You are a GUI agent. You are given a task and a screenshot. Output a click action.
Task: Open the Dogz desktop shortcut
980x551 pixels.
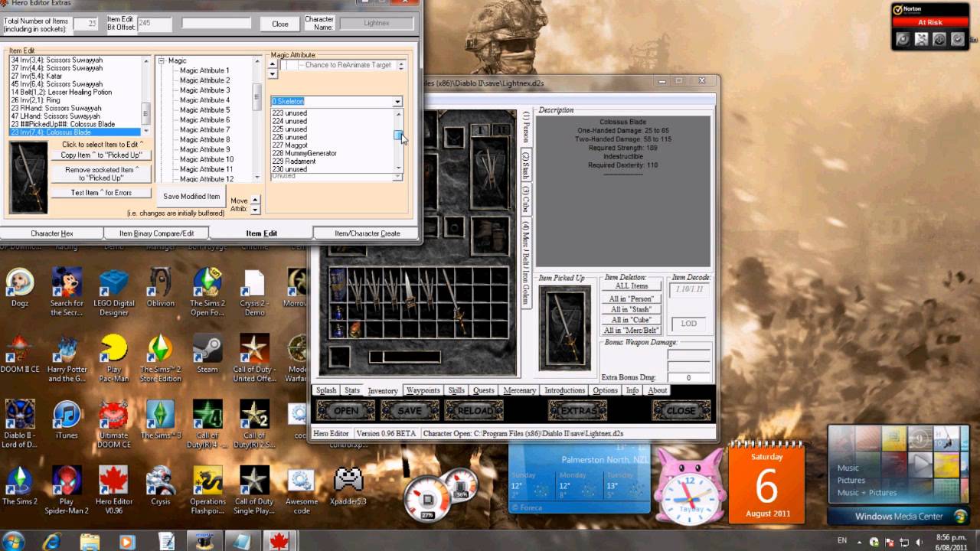point(20,288)
